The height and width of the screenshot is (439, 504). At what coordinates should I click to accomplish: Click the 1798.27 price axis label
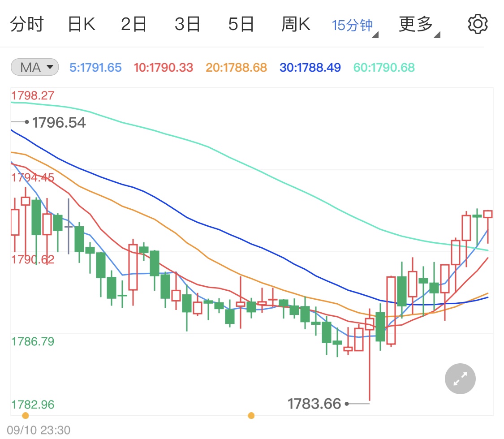pos(32,95)
